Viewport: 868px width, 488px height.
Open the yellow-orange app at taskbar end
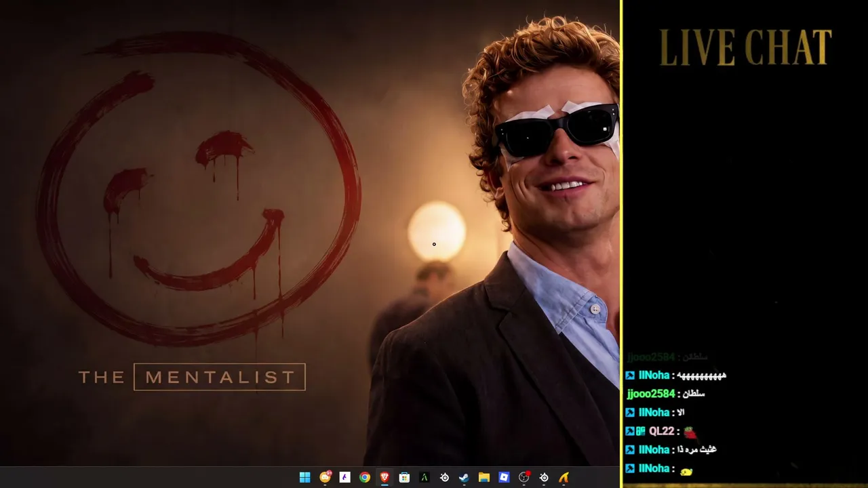point(564,477)
